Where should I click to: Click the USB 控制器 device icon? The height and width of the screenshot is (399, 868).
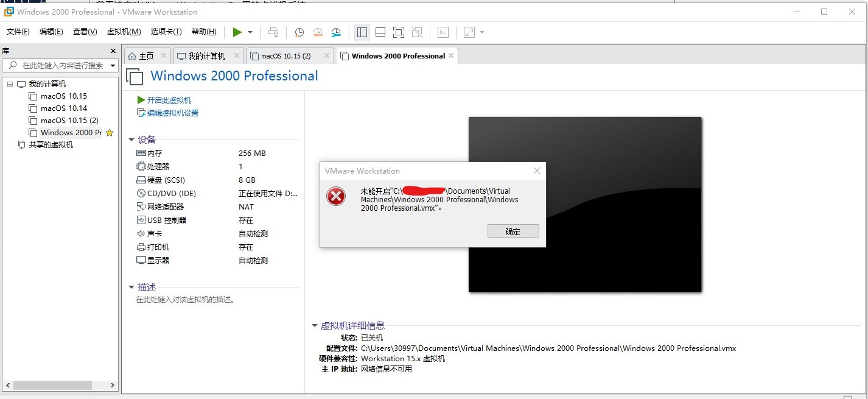141,220
